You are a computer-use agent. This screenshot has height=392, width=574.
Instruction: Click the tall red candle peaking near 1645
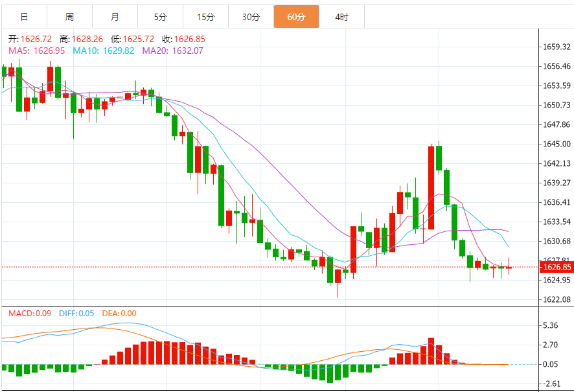coord(431,187)
